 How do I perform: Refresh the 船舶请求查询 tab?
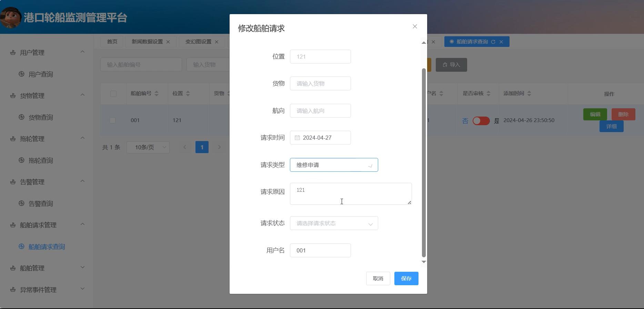[x=493, y=42]
